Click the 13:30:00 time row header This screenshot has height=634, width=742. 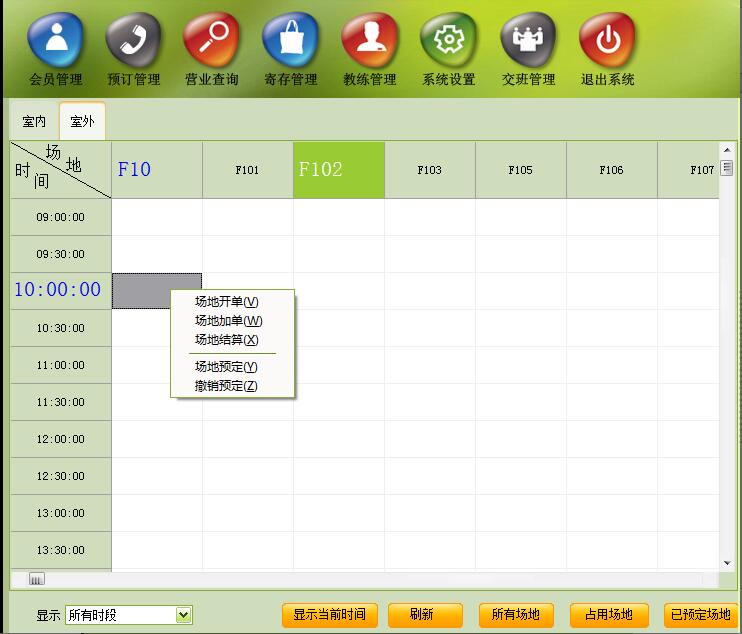(61, 550)
